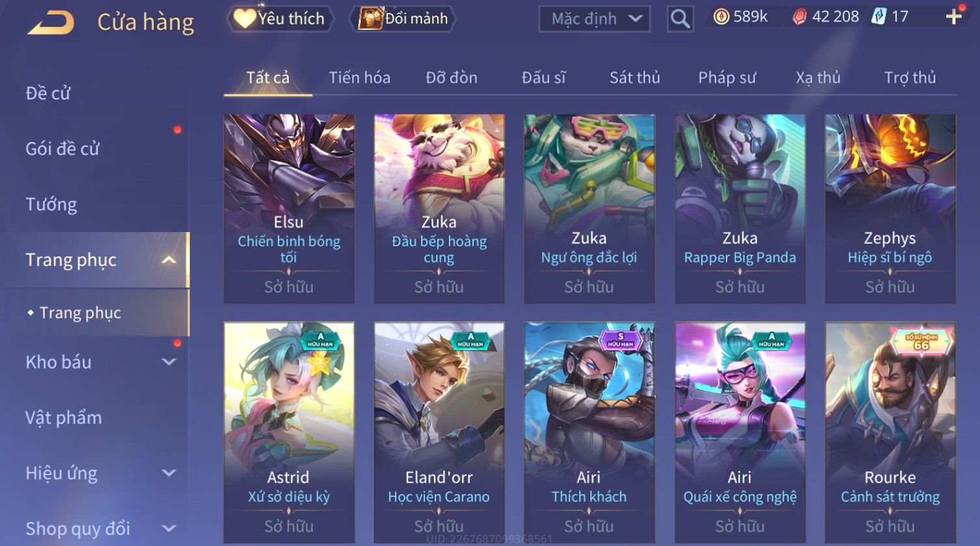The width and height of the screenshot is (980, 546).
Task: Select the Elsu Chiến binh bóng tối skin
Action: [289, 209]
